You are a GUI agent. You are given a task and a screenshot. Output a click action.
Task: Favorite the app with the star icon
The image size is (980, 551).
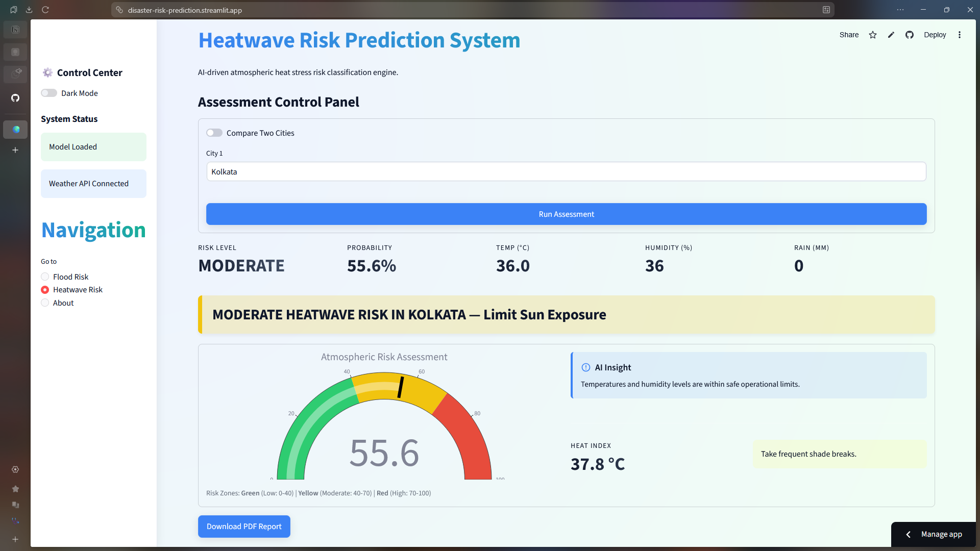pyautogui.click(x=873, y=35)
